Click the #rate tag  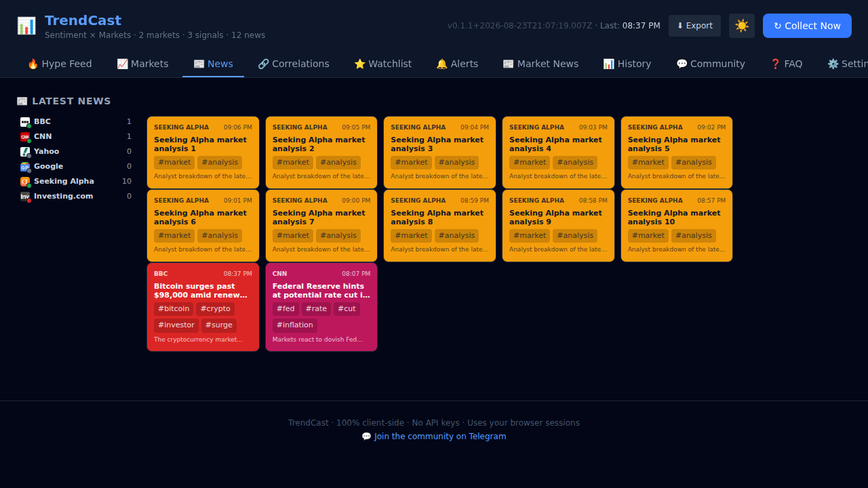coord(316,309)
